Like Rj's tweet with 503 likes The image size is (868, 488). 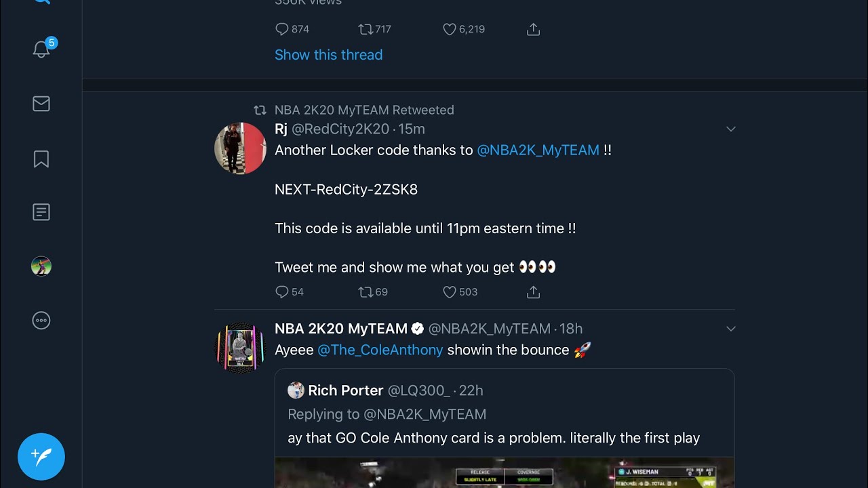[450, 292]
